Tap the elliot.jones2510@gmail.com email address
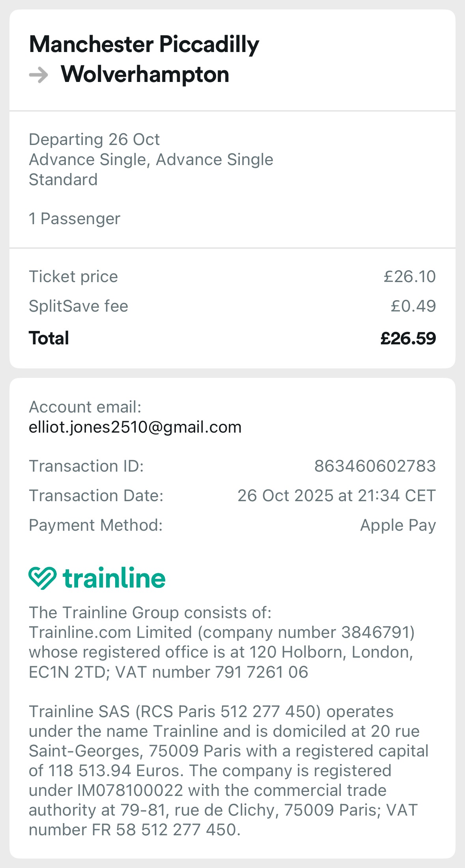465x868 pixels. 135,427
